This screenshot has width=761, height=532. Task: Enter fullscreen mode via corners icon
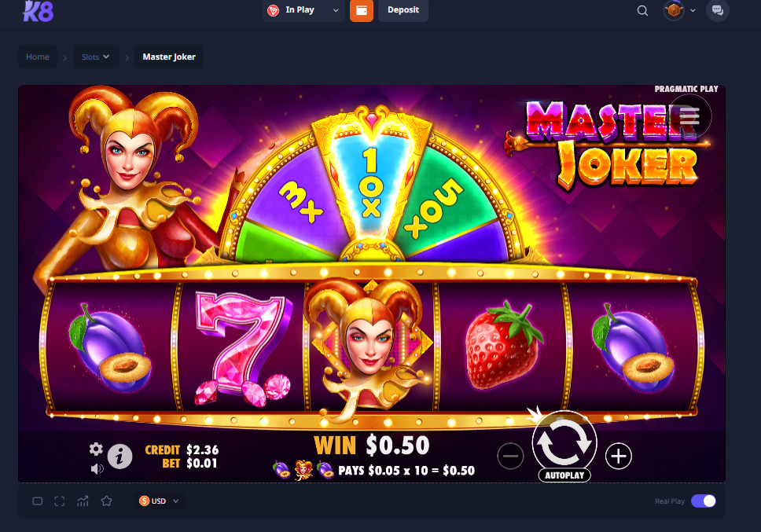click(60, 501)
